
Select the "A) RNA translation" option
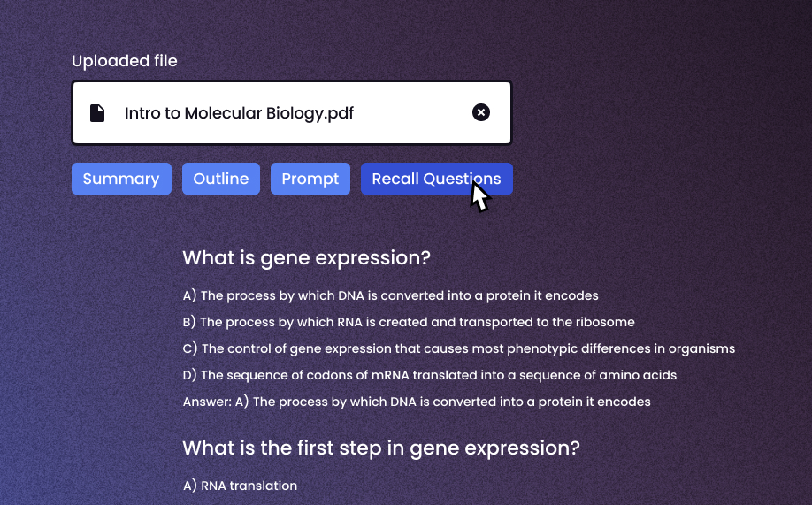click(240, 486)
